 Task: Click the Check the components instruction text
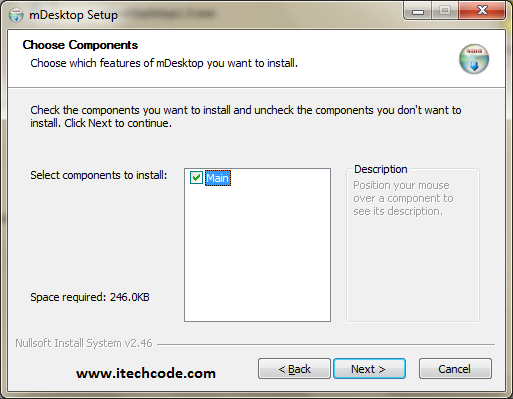[246, 116]
